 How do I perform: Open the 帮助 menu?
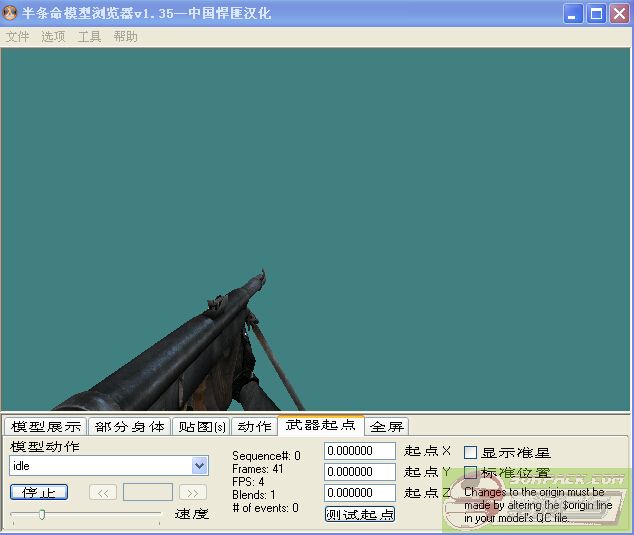click(x=125, y=36)
